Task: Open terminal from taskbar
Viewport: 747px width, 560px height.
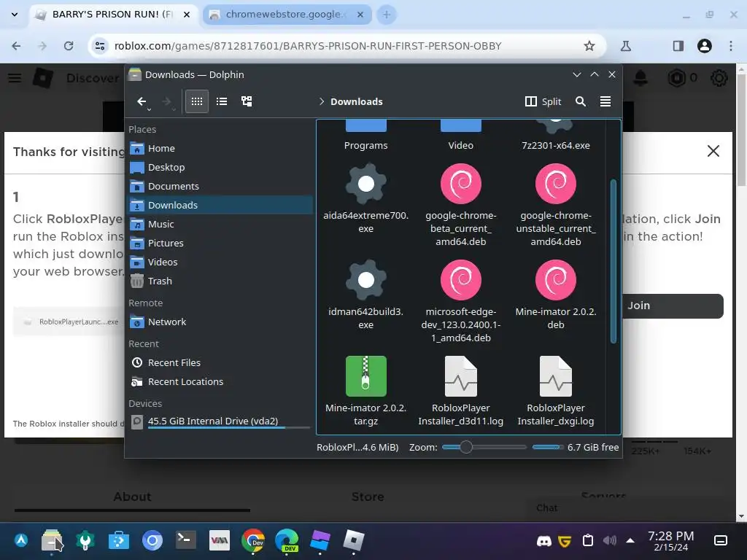Action: pyautogui.click(x=185, y=540)
